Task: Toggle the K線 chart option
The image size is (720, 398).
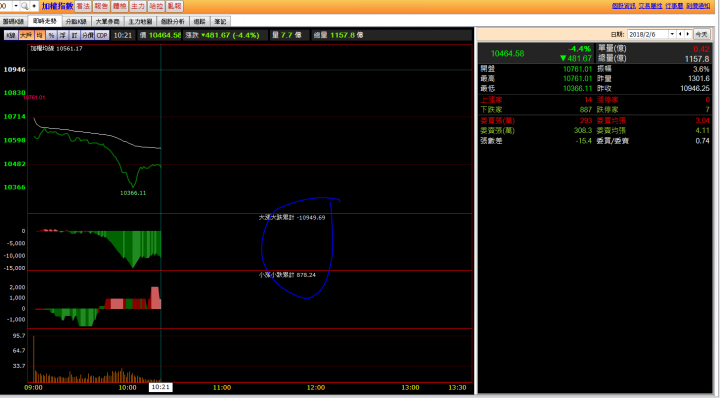Action: coord(11,35)
